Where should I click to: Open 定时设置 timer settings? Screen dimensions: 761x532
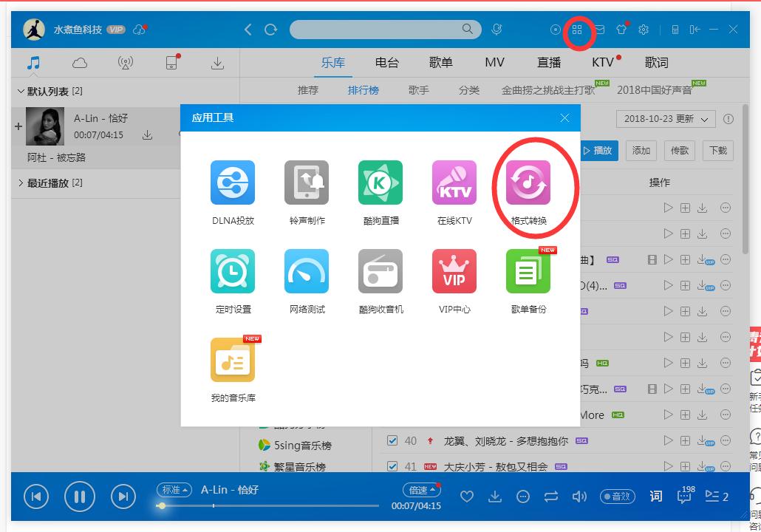click(233, 270)
